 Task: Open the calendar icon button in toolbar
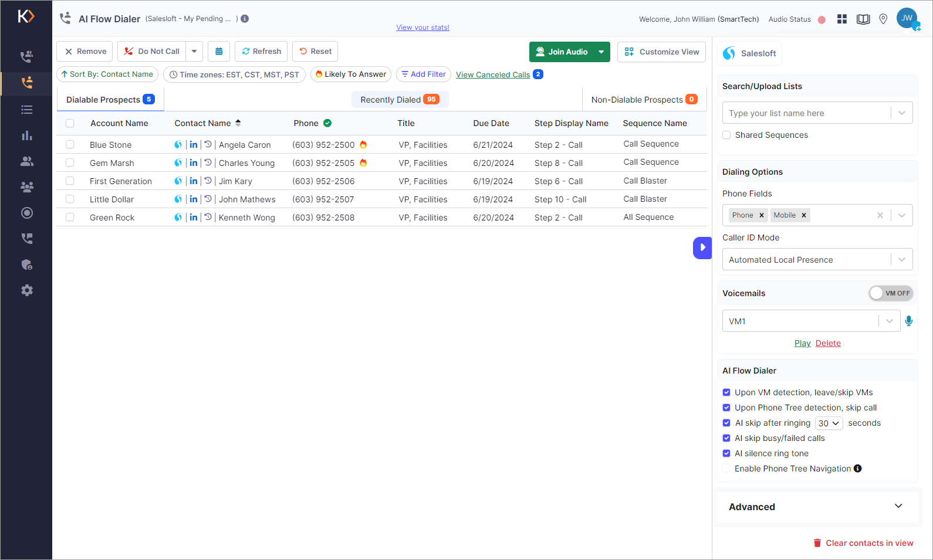pyautogui.click(x=219, y=52)
